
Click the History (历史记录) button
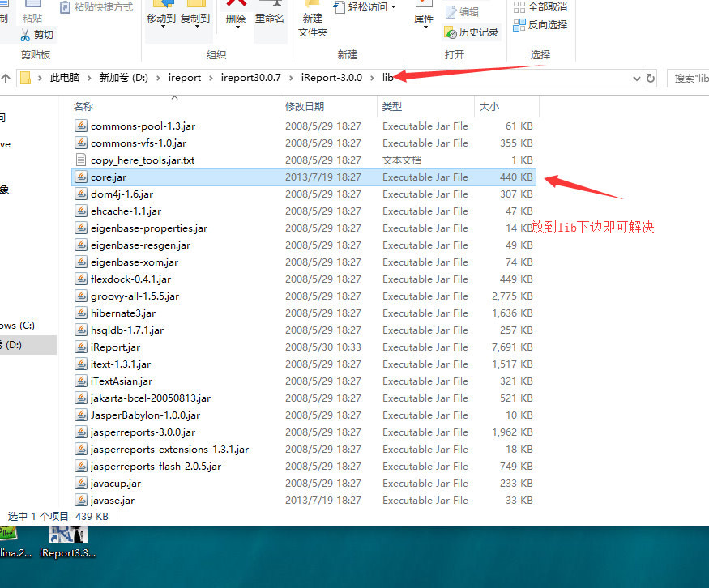[472, 32]
